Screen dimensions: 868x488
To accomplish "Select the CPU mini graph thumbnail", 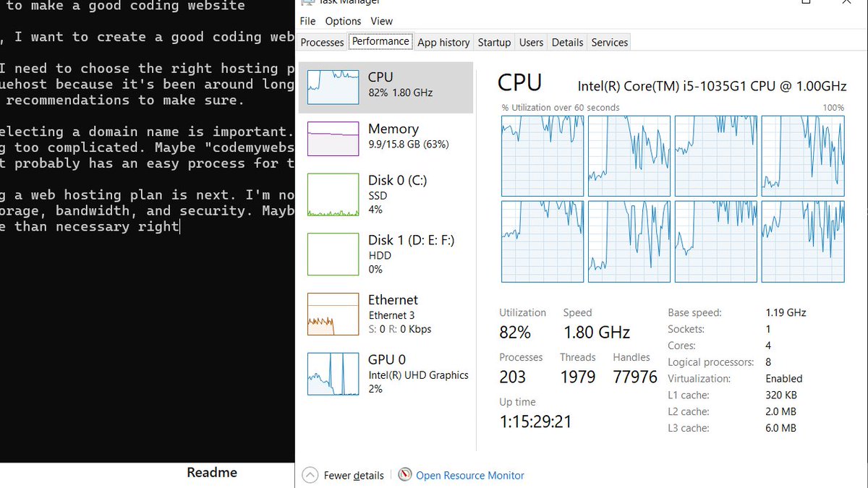I will tap(333, 87).
